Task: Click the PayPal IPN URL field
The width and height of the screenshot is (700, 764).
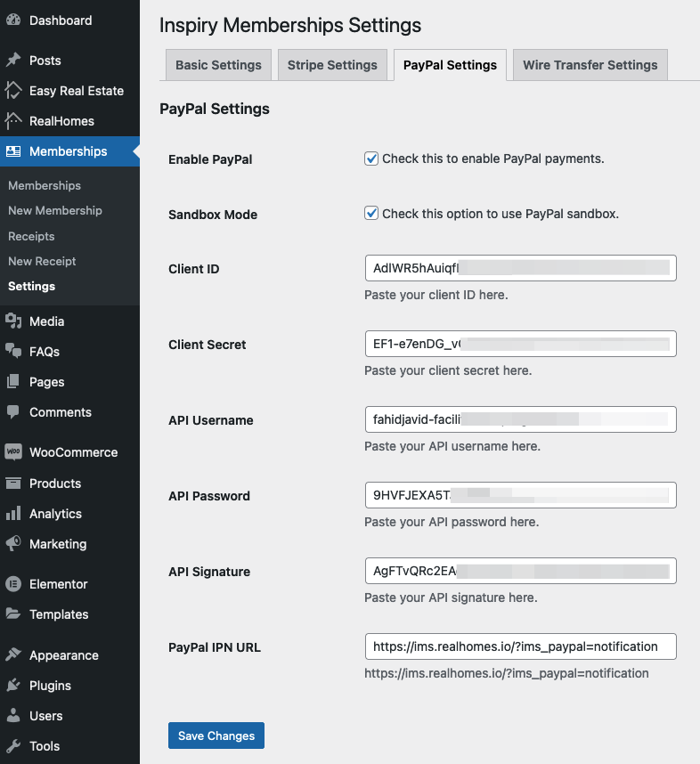Action: pos(521,646)
